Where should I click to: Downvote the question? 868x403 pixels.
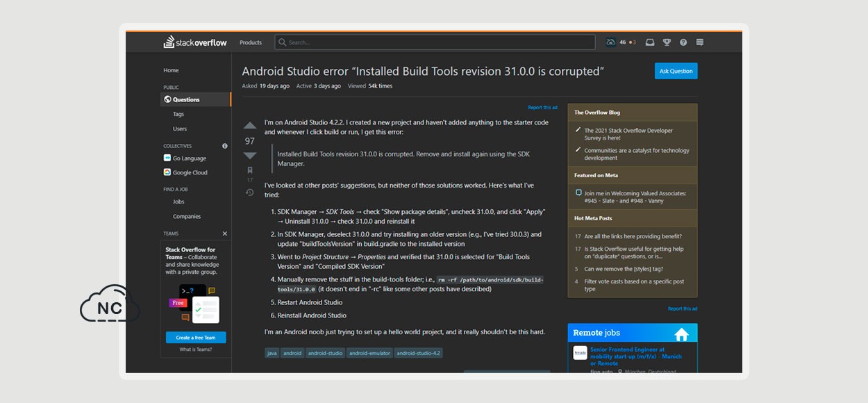pos(250,156)
